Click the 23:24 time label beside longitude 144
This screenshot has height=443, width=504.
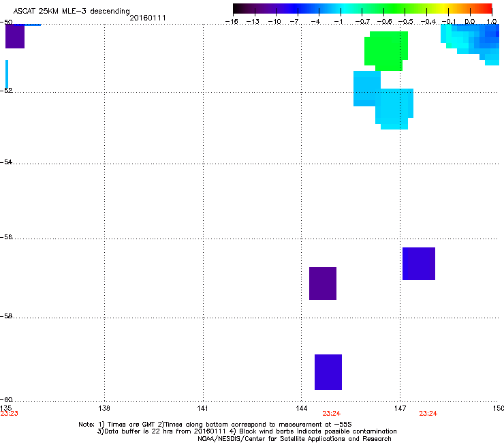(332, 414)
